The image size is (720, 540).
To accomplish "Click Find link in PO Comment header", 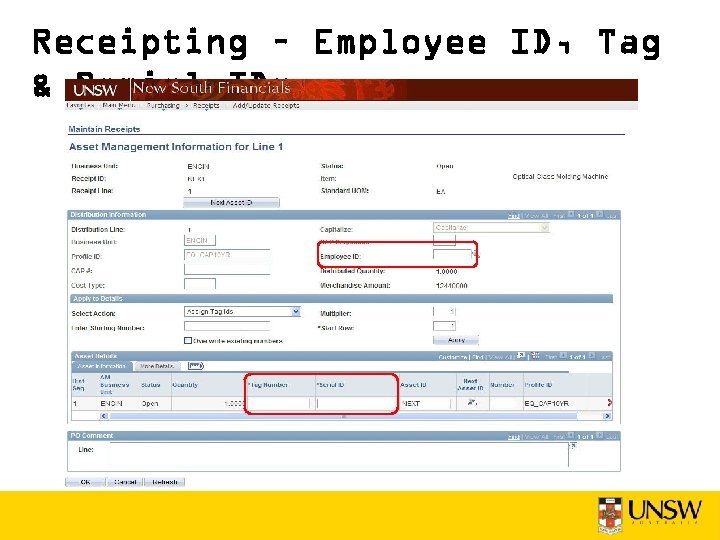I will [514, 436].
